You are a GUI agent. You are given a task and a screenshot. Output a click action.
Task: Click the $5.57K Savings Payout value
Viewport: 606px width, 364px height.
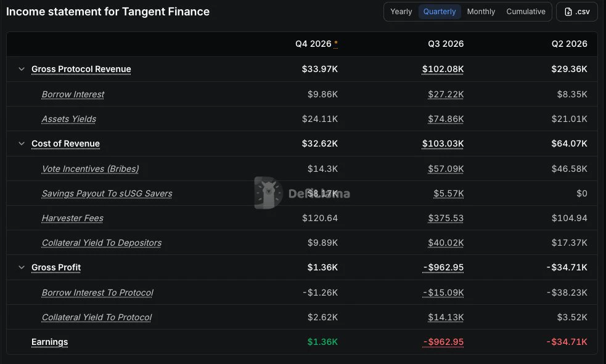click(x=449, y=193)
